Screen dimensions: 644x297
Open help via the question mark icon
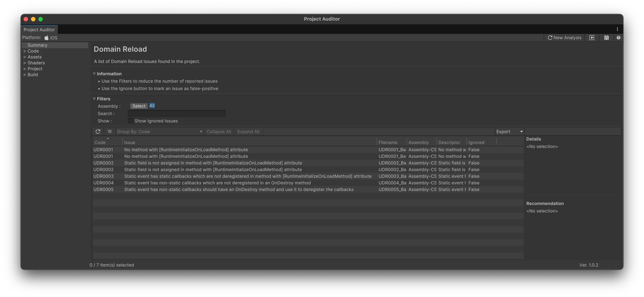pyautogui.click(x=619, y=37)
